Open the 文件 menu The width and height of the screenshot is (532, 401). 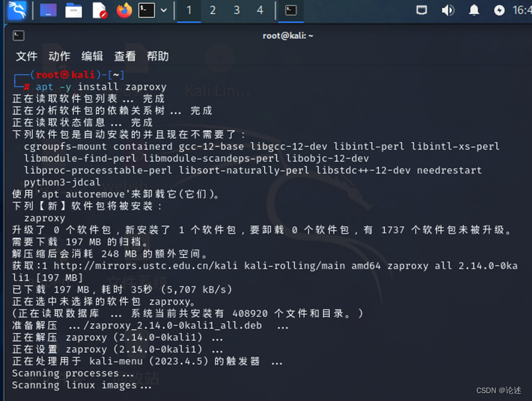tap(26, 56)
